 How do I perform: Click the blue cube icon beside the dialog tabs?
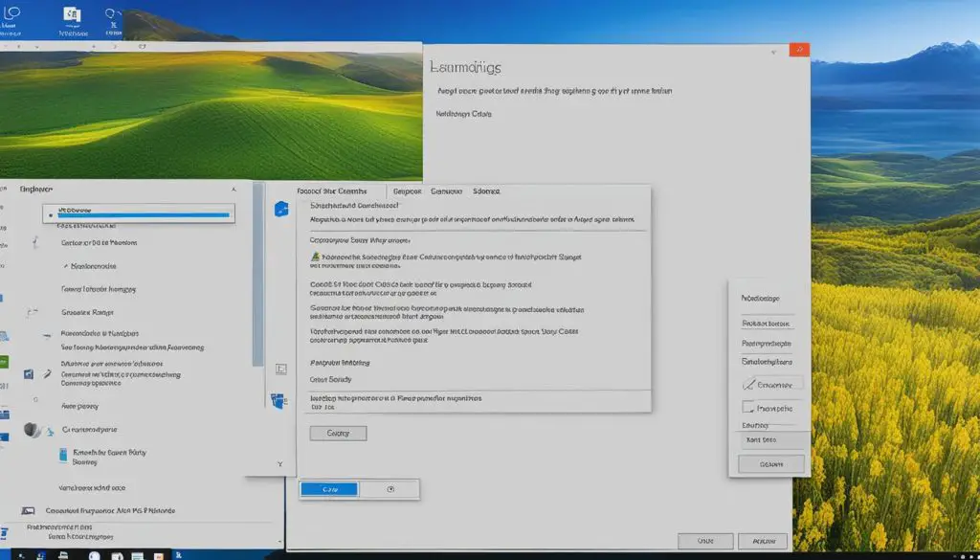(281, 209)
